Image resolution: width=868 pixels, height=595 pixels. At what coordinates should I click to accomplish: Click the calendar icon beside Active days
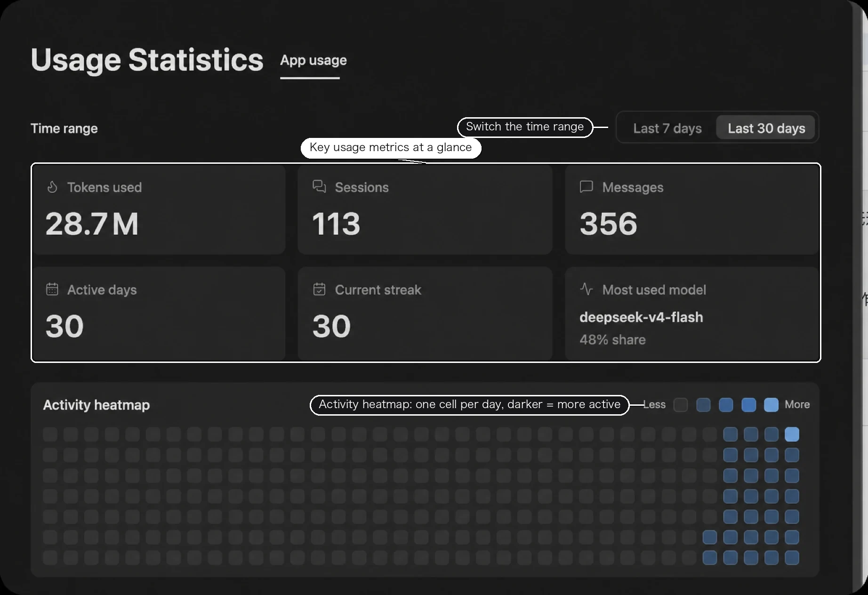(52, 289)
